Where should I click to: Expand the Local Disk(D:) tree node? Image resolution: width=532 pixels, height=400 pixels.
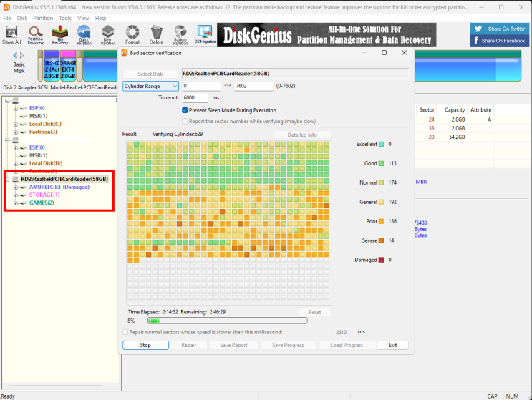point(15,163)
